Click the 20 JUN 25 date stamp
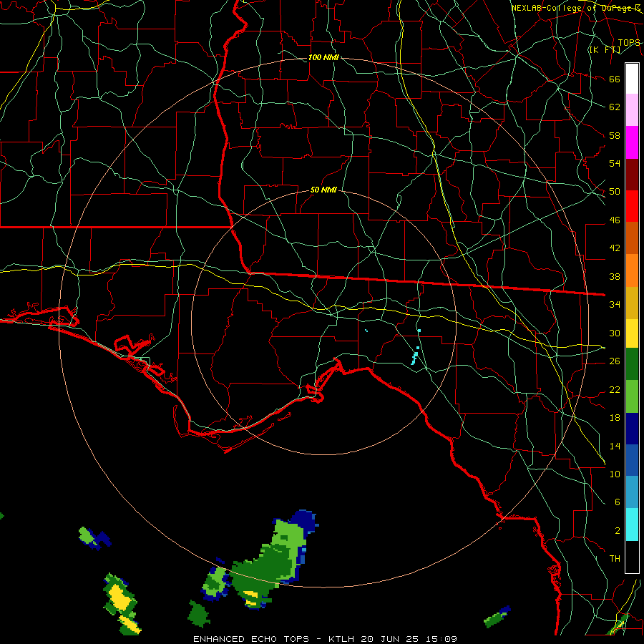 point(390,639)
